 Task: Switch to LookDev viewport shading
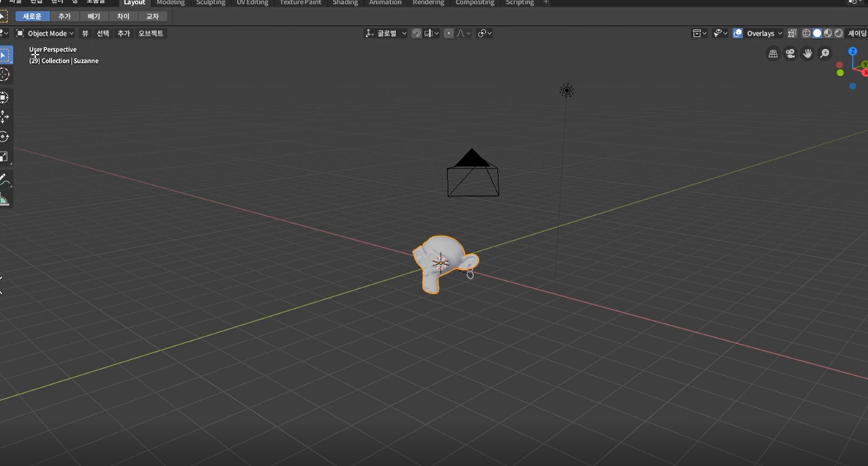pyautogui.click(x=828, y=33)
